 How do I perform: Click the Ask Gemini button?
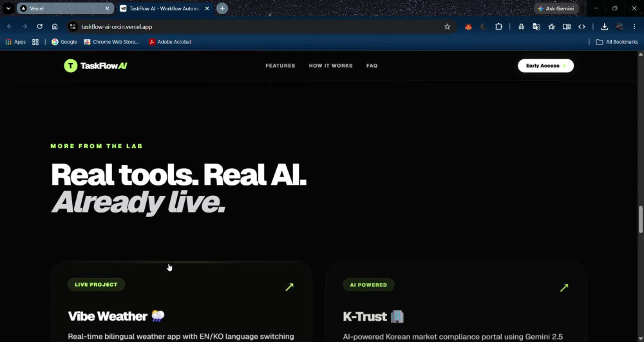coord(556,8)
